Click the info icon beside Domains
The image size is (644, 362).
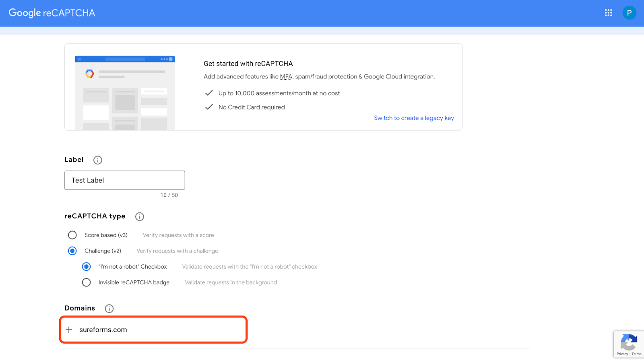click(x=108, y=309)
